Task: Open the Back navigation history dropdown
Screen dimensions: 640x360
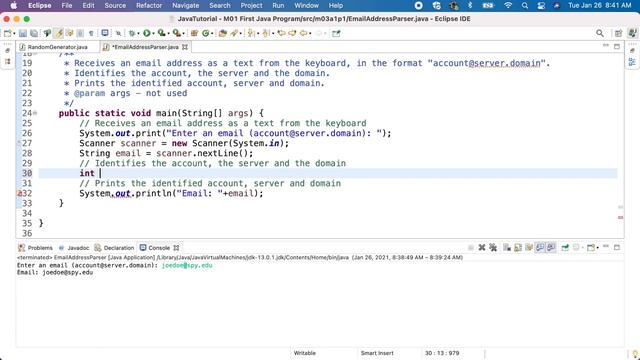Action: (x=310, y=33)
